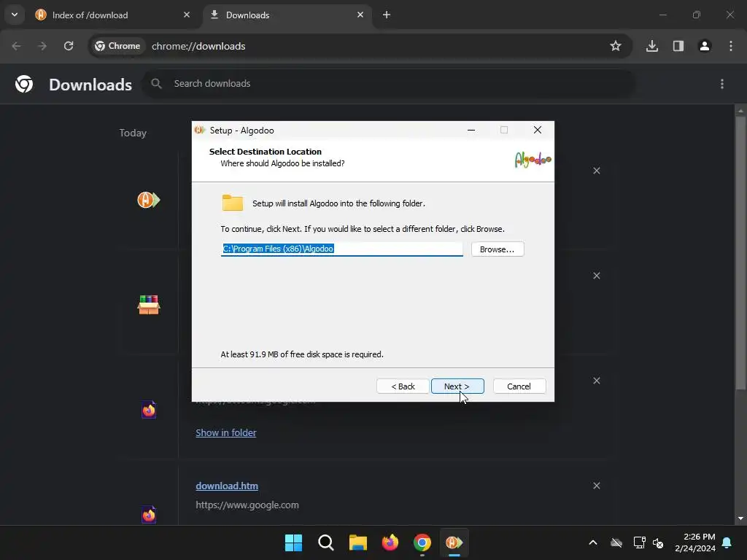This screenshot has width=747, height=560.
Task: Open the Downloads page more actions menu
Action: [x=722, y=84]
